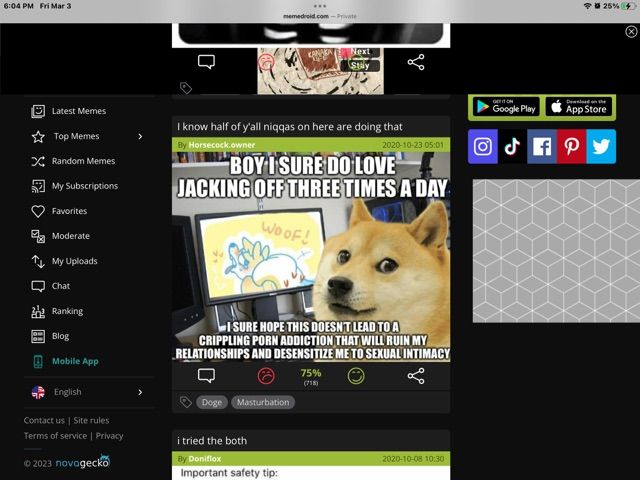The image size is (640, 480).
Task: Open the Horsecock.owner user profile link
Action: click(222, 145)
